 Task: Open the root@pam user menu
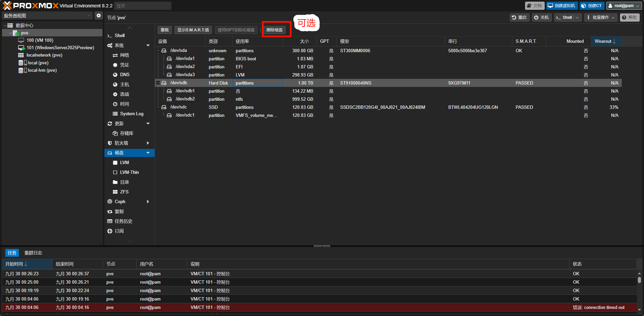point(623,6)
